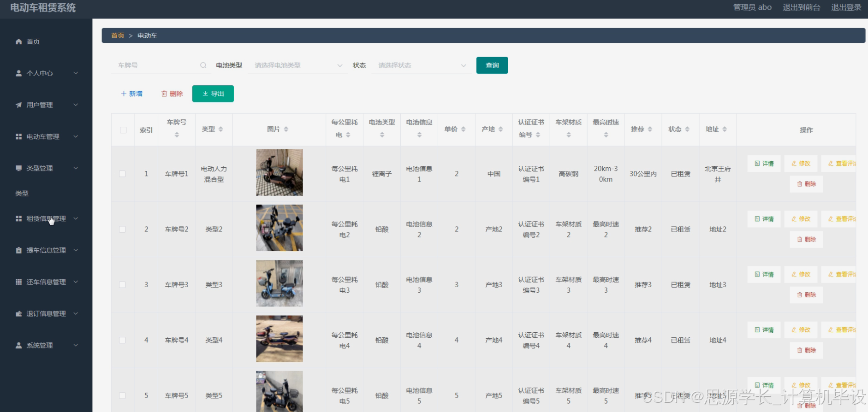Open the 状态 selection dropdown
Viewport: 868px width, 412px height.
click(422, 65)
